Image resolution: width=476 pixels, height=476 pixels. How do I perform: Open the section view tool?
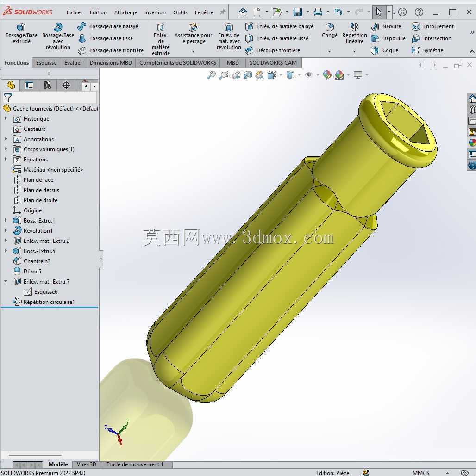[248, 74]
